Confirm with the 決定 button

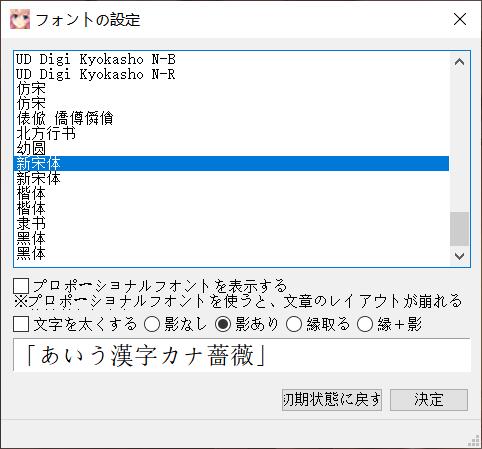pos(429,400)
